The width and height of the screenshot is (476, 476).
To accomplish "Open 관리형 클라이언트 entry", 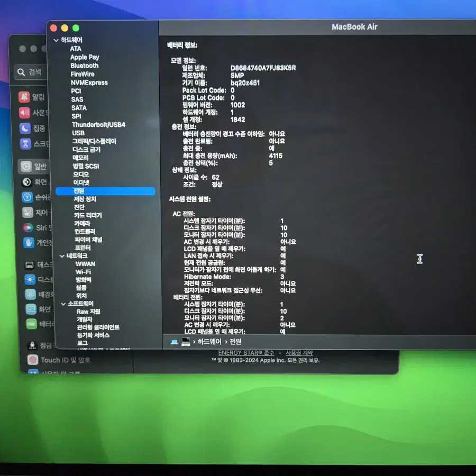I will 98,327.
